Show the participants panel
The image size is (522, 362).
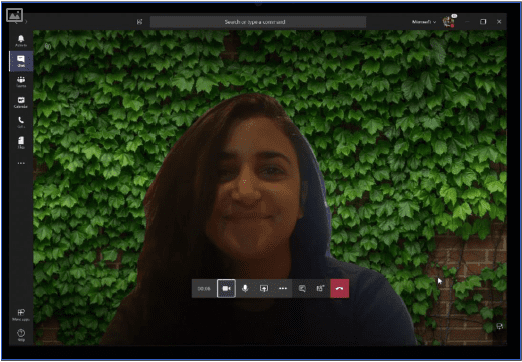point(320,288)
